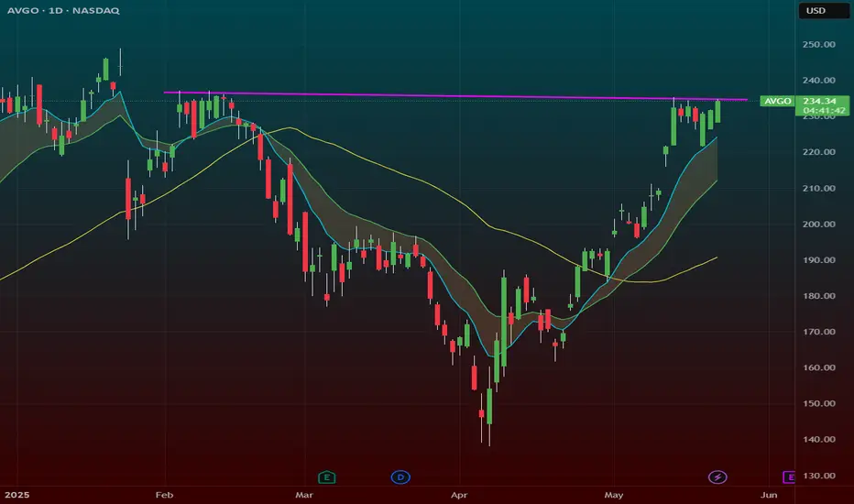Click the 2025 label on time axis
The image size is (854, 504).
coord(16,495)
